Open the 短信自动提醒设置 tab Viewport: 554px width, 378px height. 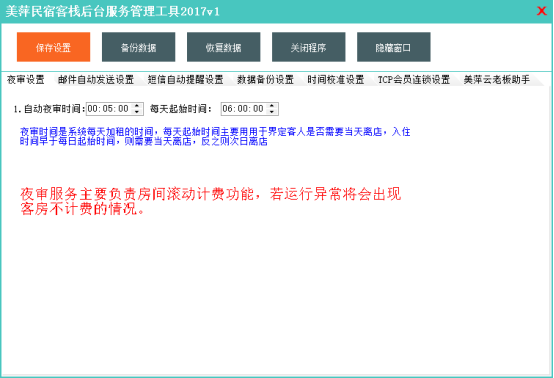click(x=185, y=79)
